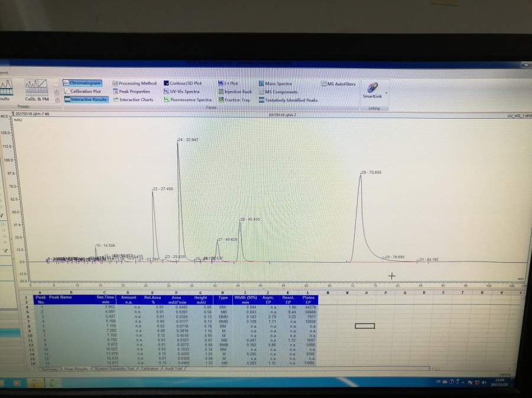
Task: Click the Plates EP column header
Action: click(308, 300)
